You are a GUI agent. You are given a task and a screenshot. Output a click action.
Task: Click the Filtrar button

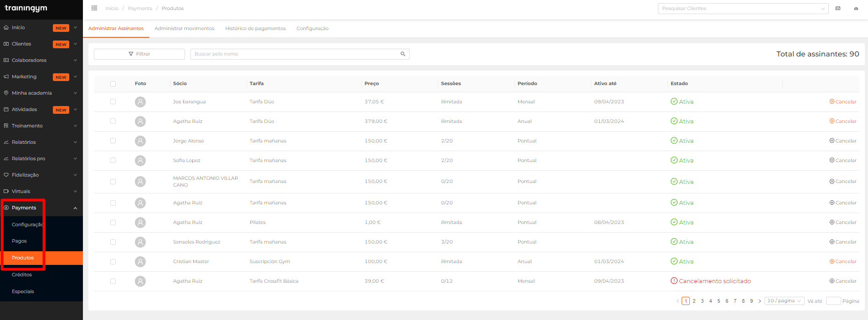click(x=139, y=54)
